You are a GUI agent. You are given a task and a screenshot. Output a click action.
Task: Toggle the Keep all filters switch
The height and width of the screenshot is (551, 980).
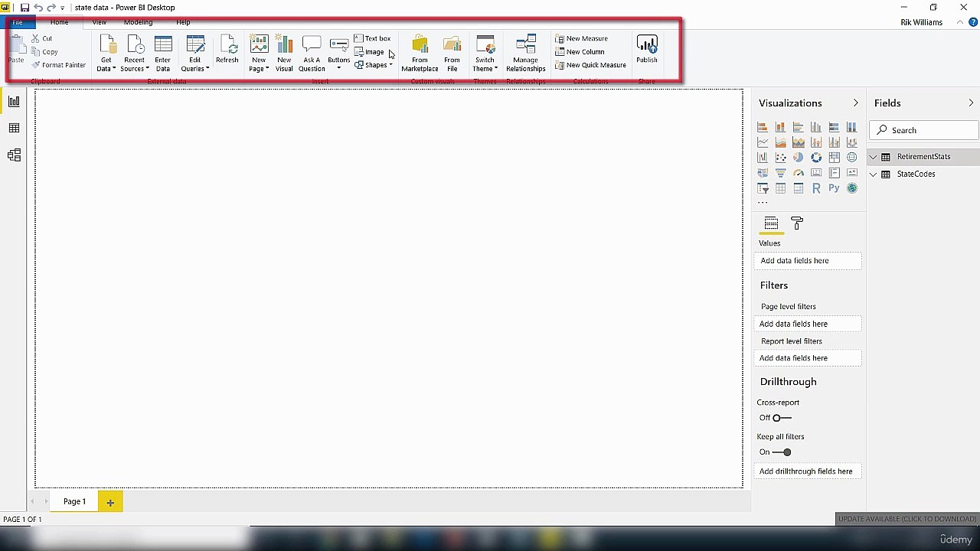click(782, 452)
